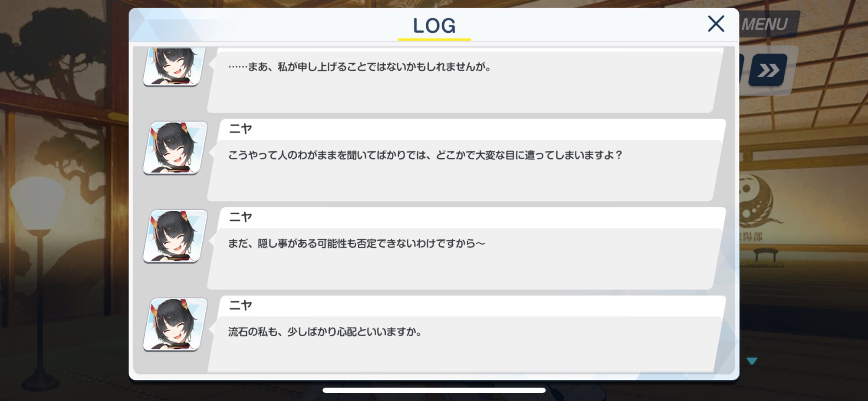868x401 pixels.
Task: Click the partially hidden button beside skip arrows
Action: 742,70
